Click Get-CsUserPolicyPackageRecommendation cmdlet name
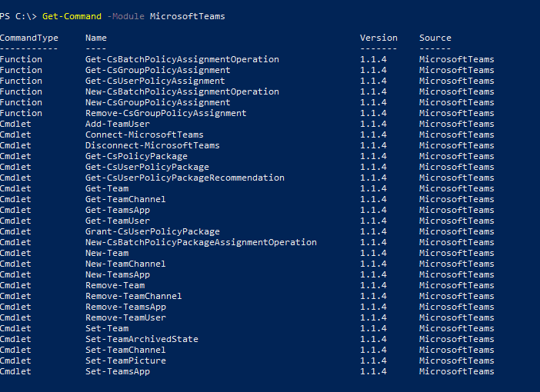Viewport: 540px width, 392px height. [185, 178]
